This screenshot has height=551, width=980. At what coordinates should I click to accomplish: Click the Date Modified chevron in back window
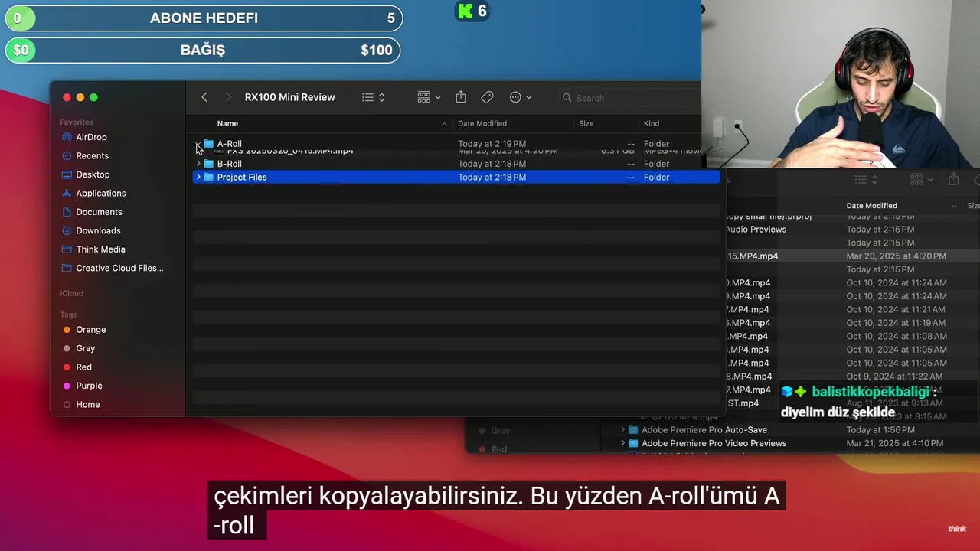click(953, 206)
